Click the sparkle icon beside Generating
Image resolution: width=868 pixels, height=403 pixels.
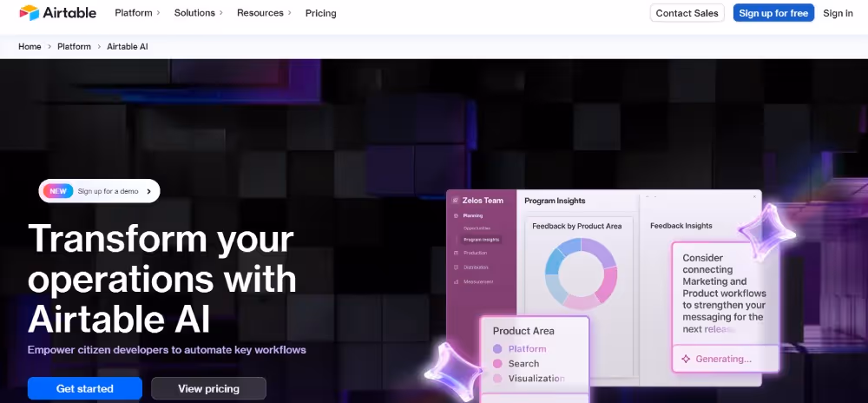(x=686, y=359)
